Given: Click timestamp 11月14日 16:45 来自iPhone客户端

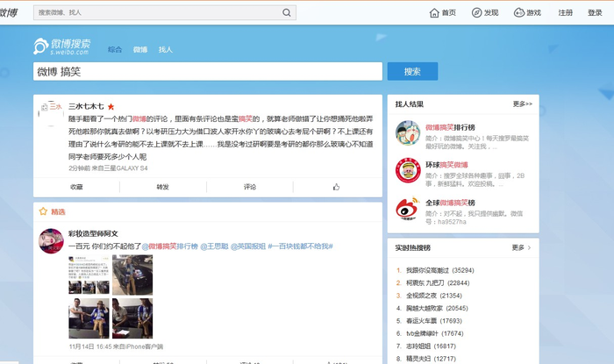Looking at the screenshot, I should point(116,346).
